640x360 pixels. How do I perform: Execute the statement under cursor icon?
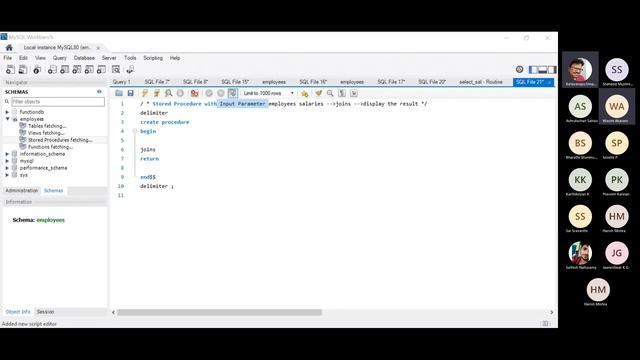point(156,93)
